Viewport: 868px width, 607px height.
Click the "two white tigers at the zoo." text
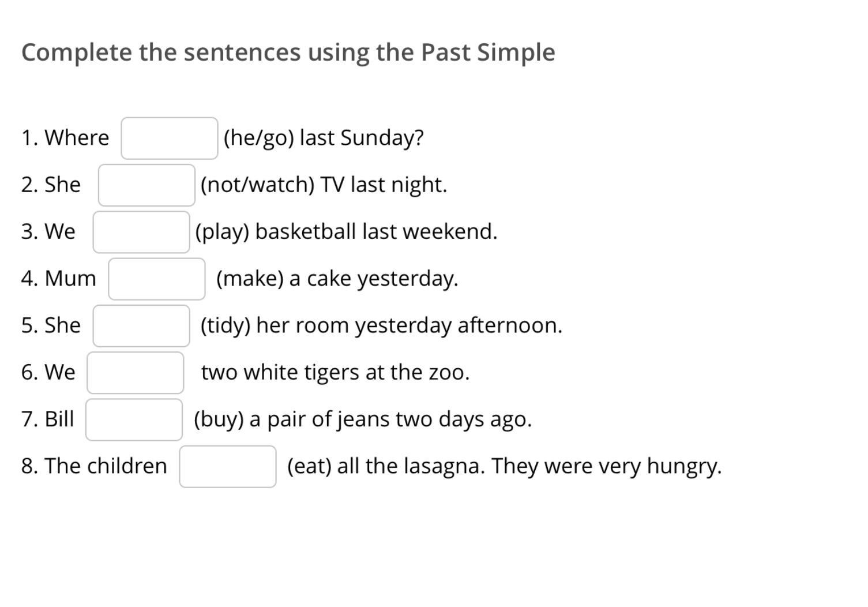(x=335, y=373)
